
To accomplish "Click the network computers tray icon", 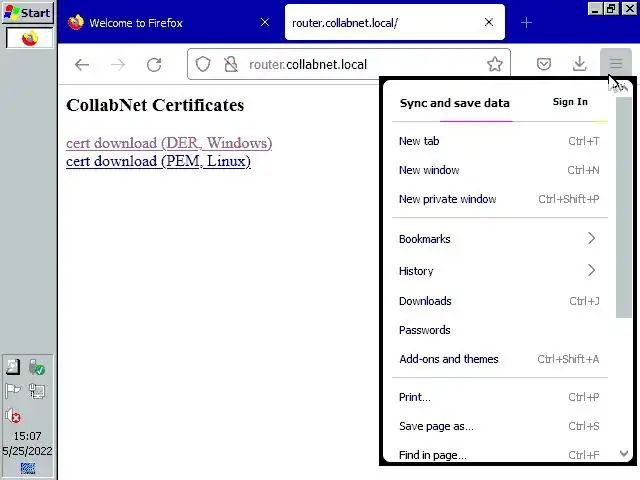I will (x=37, y=391).
